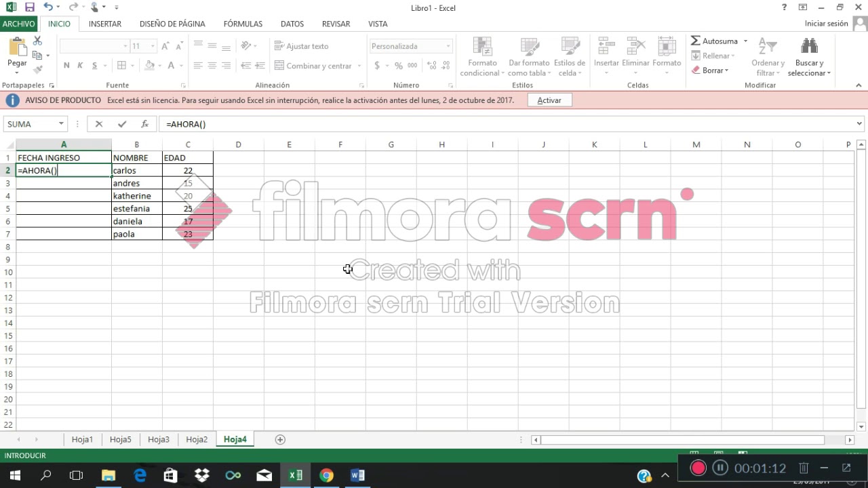Switch to the INSERTAR tab
The image size is (868, 488).
(105, 24)
